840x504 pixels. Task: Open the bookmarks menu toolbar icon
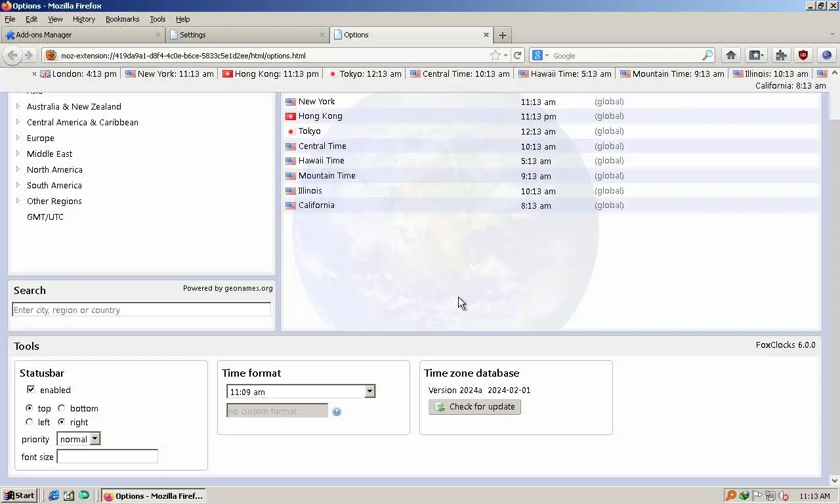point(755,56)
